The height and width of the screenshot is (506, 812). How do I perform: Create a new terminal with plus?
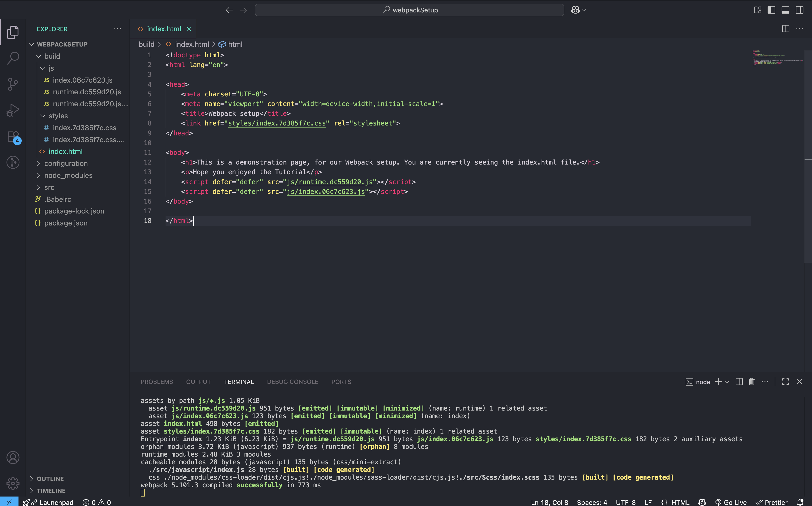[718, 382]
